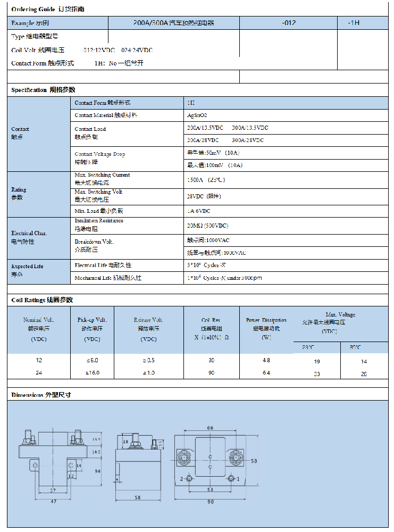Click the 'Release Volt.' column header

(149, 329)
